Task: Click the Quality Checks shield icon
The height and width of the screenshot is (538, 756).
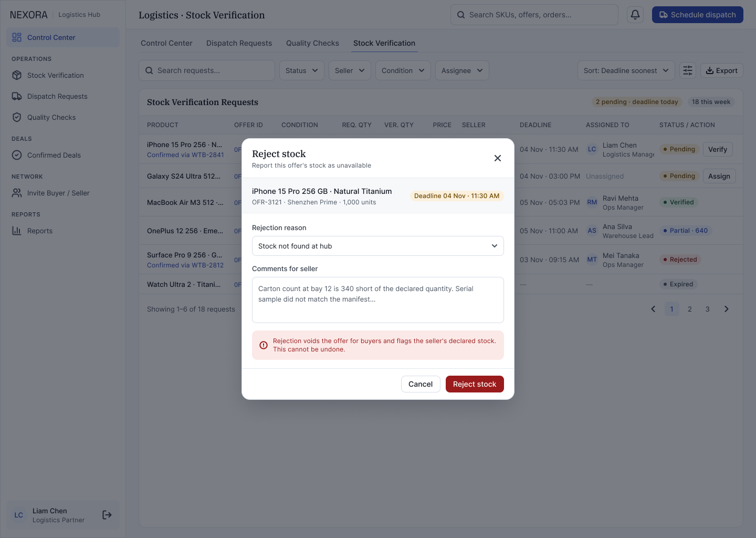Action: tap(17, 117)
